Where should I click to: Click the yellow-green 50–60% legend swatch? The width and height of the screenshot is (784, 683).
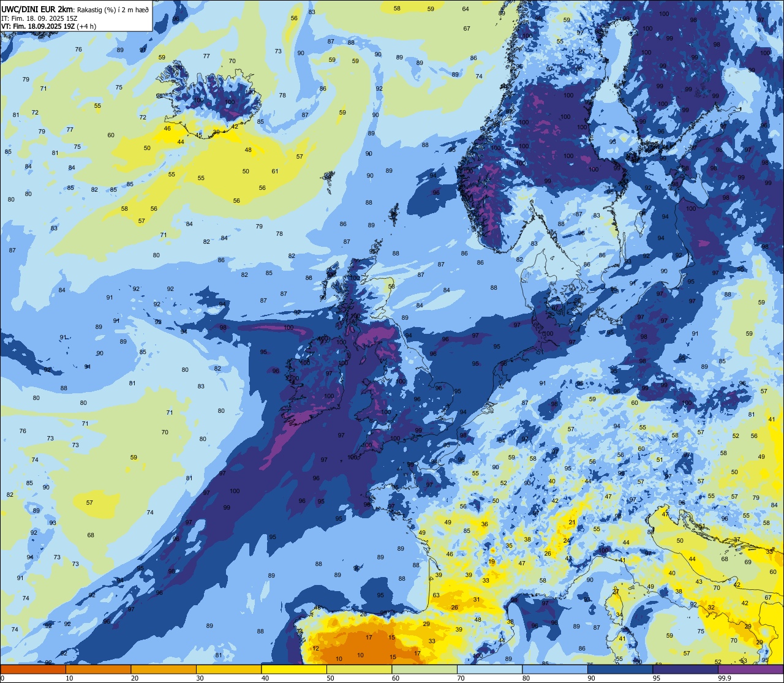359,669
